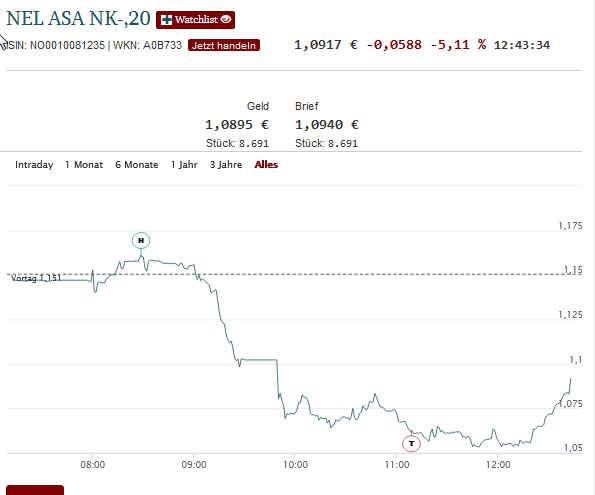Select the Intraday chart range
The width and height of the screenshot is (595, 495).
click(34, 165)
